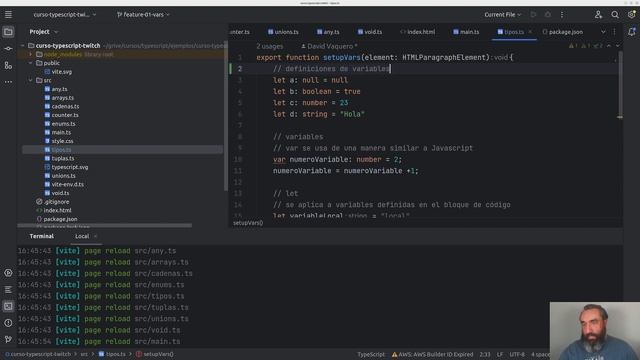
Task: Go to next highlighted error arrow
Action: (x=617, y=46)
